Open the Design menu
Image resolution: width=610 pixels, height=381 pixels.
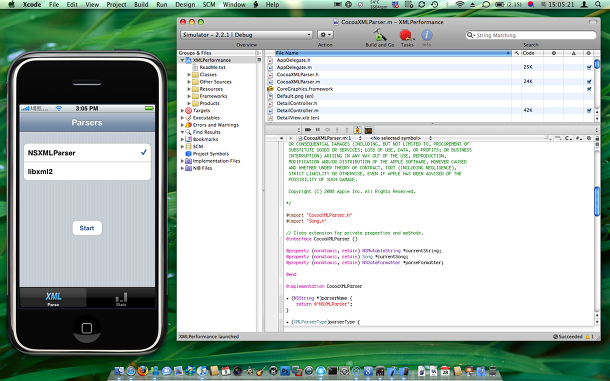point(185,5)
